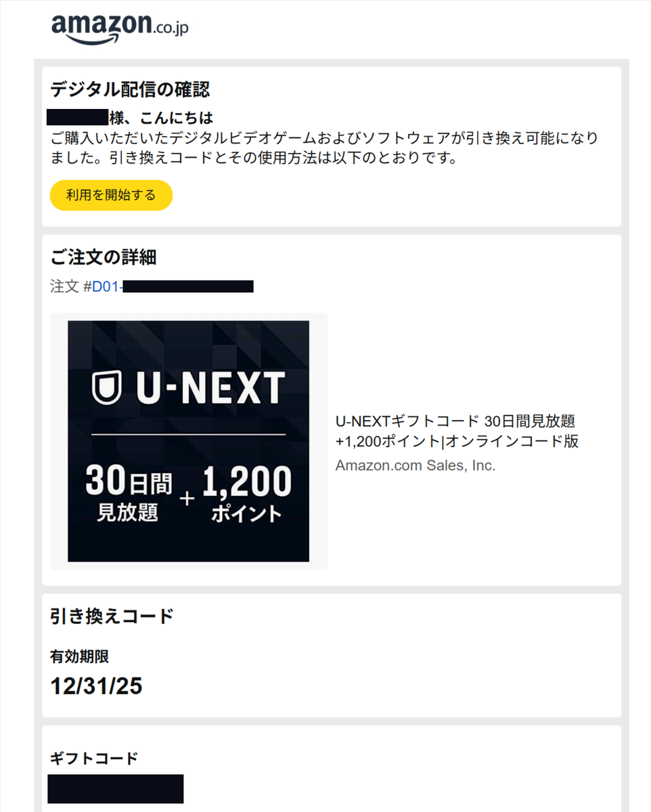This screenshot has height=812, width=651.
Task: Click the redacted recipient name
Action: pyautogui.click(x=78, y=118)
